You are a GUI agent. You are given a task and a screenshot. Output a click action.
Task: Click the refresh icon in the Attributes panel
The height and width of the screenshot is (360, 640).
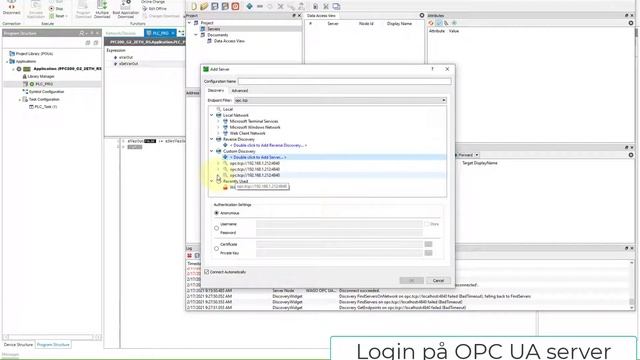pyautogui.click(x=431, y=23)
